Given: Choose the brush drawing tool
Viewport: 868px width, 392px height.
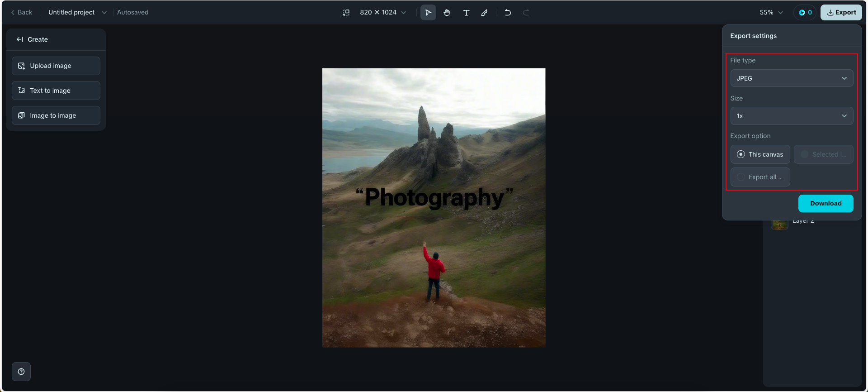Looking at the screenshot, I should [484, 13].
